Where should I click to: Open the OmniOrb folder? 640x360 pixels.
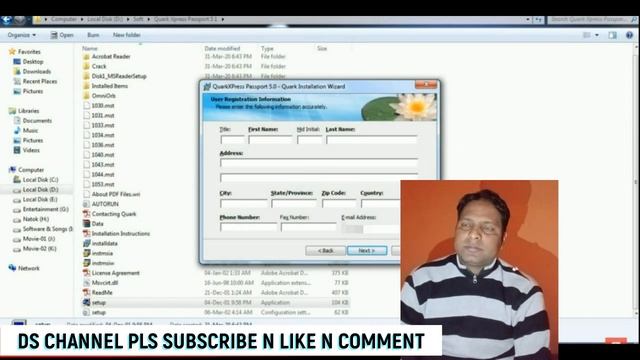(103, 96)
